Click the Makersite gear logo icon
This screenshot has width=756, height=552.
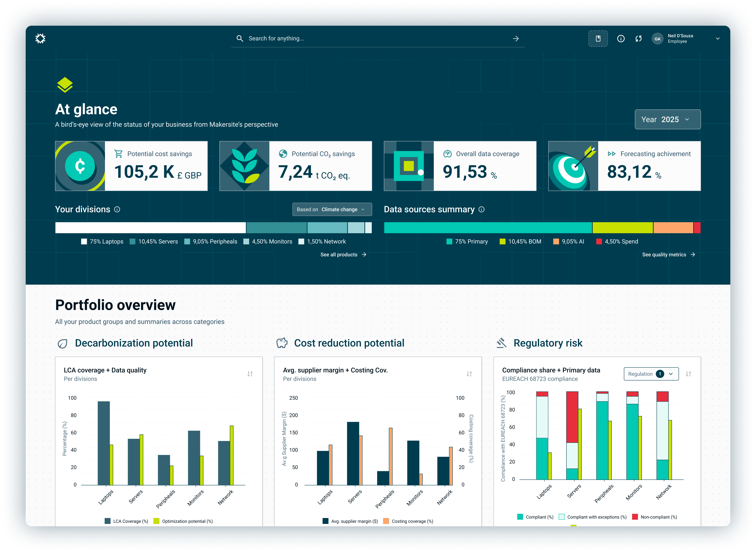click(x=40, y=38)
